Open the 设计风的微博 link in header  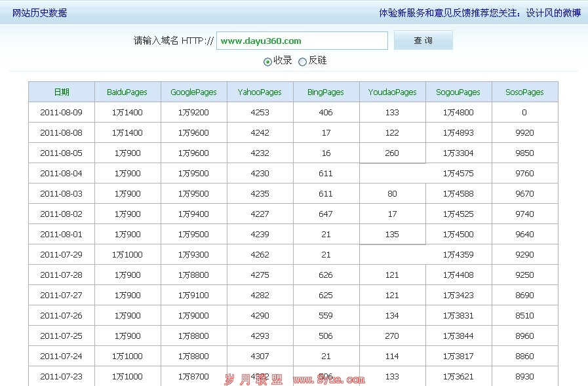pyautogui.click(x=553, y=12)
